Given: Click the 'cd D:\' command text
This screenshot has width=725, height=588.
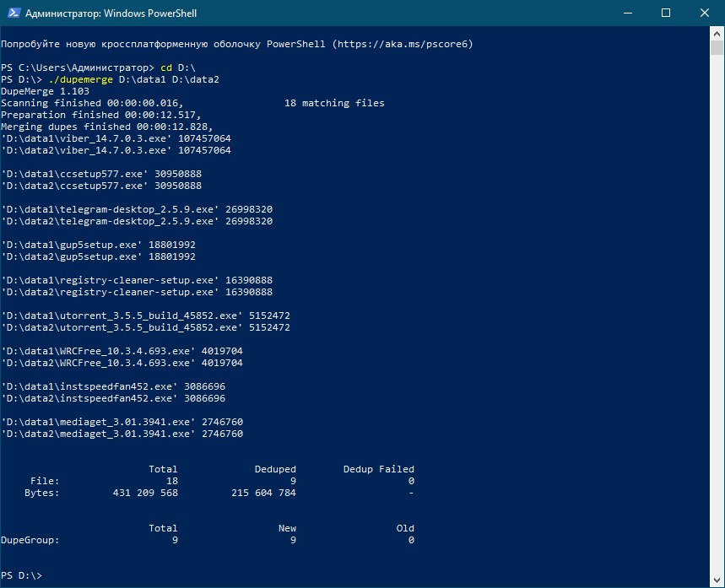Looking at the screenshot, I should [178, 67].
